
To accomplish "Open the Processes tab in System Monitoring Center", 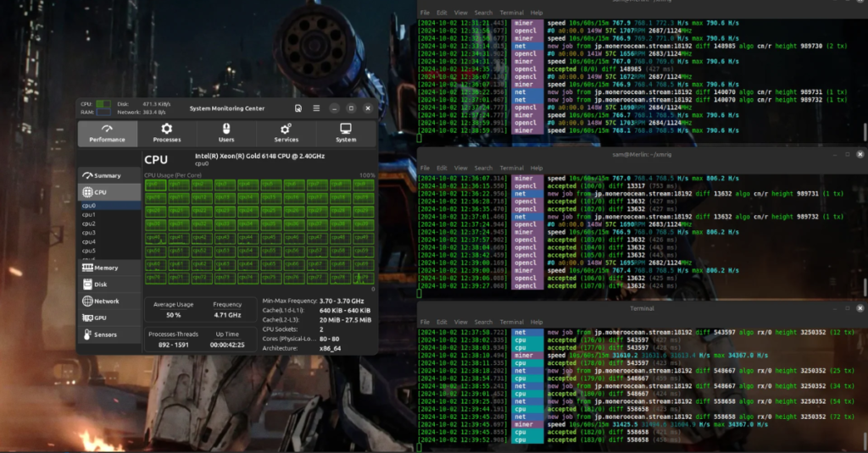I will 167,133.
